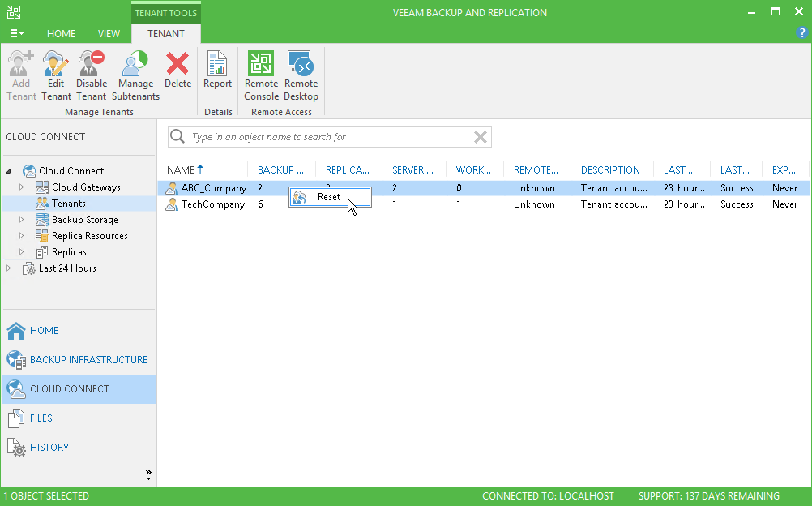Select Cloud Gateways in the tree
Image resolution: width=812 pixels, height=506 pixels.
[86, 187]
